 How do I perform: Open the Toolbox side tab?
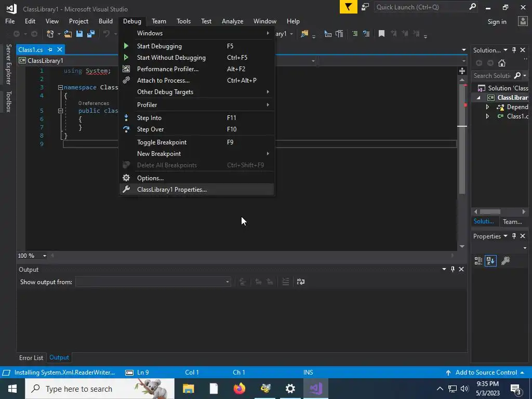(9, 101)
